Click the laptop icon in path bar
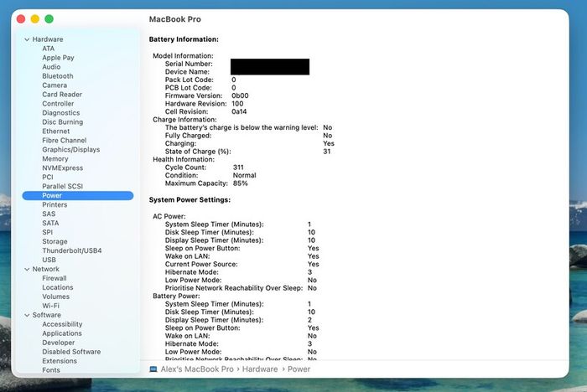The width and height of the screenshot is (587, 392). coord(153,369)
